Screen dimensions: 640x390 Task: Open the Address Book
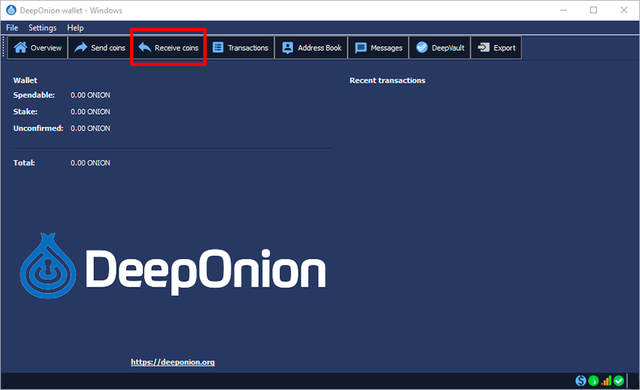pyautogui.click(x=311, y=48)
